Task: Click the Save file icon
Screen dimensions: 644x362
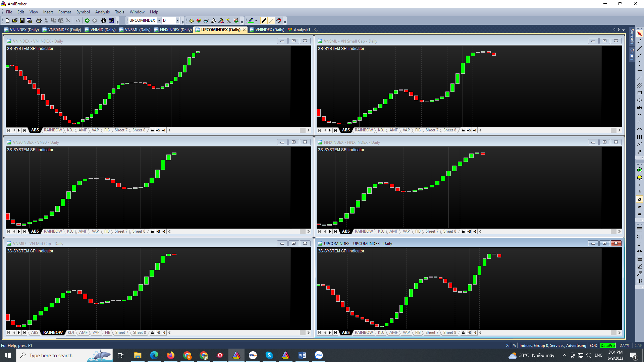Action: pos(22,21)
